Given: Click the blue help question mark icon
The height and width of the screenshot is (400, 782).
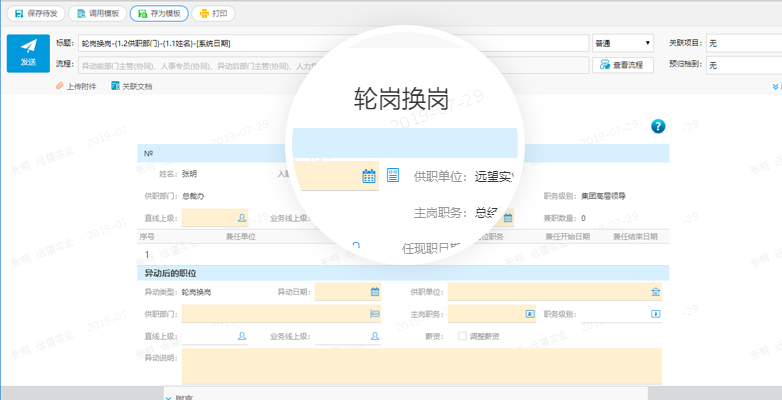Looking at the screenshot, I should coord(657,126).
